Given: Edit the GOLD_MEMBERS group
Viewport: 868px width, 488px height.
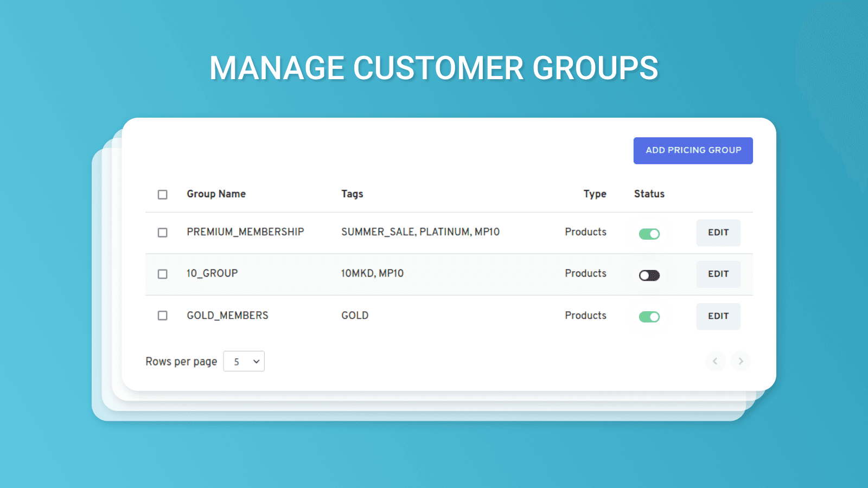Looking at the screenshot, I should (718, 316).
